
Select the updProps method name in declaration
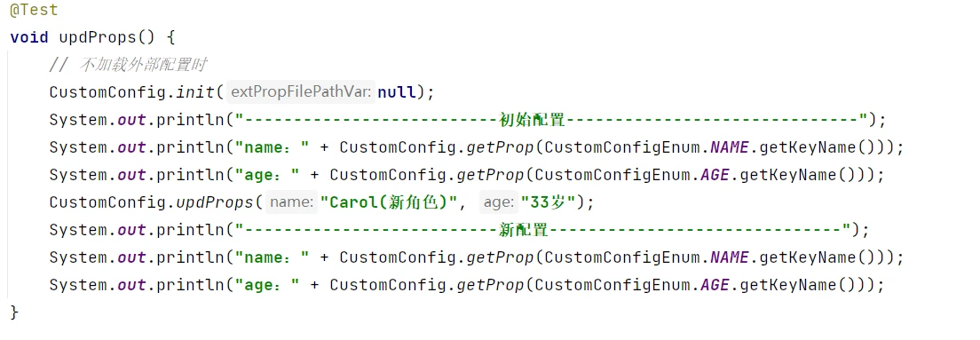tap(97, 37)
